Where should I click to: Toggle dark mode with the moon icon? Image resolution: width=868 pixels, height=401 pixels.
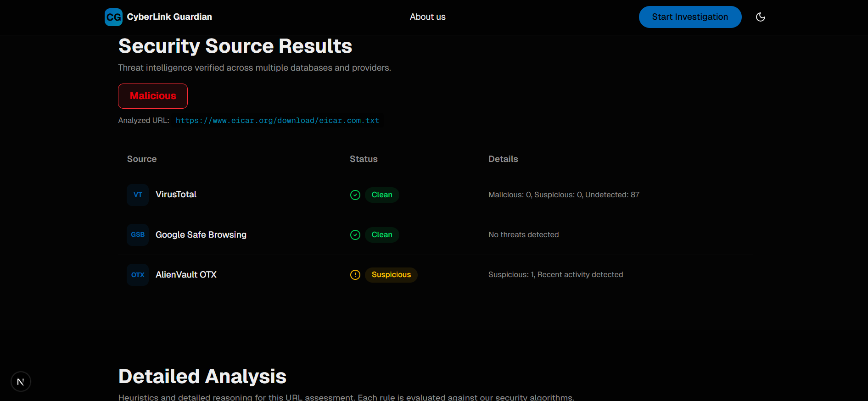point(761,17)
